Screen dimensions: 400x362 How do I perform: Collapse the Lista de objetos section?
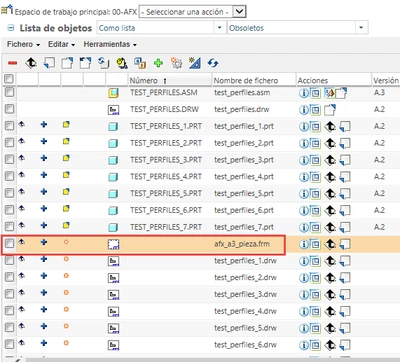pos(11,28)
